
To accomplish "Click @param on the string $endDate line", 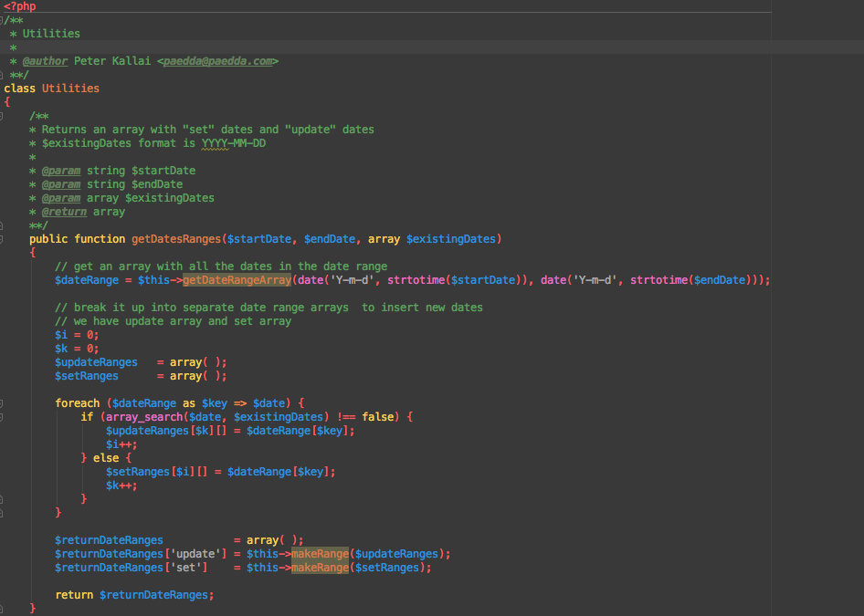I will click(61, 184).
